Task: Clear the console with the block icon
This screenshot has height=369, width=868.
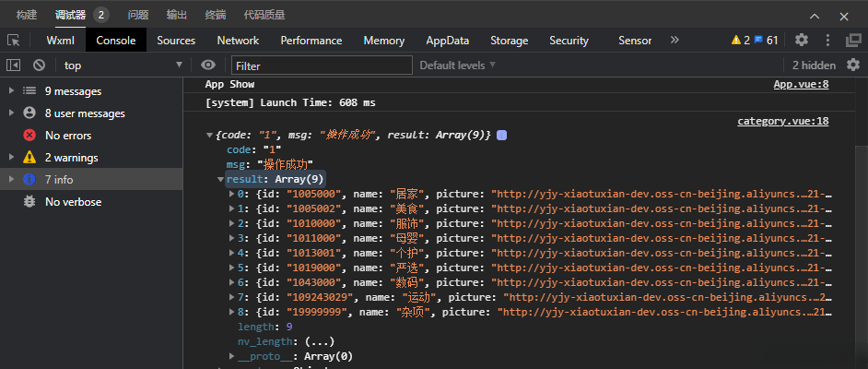Action: pyautogui.click(x=40, y=65)
